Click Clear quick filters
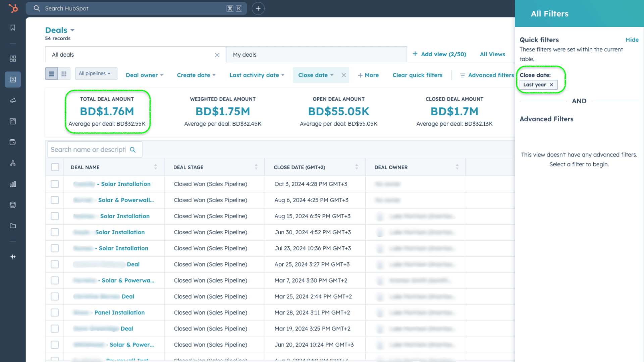This screenshot has width=644, height=362. [417, 75]
